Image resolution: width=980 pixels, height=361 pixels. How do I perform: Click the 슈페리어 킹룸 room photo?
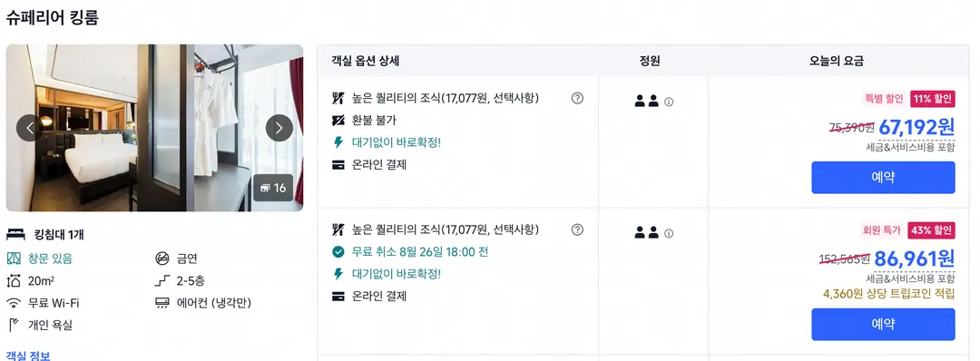coord(154,127)
